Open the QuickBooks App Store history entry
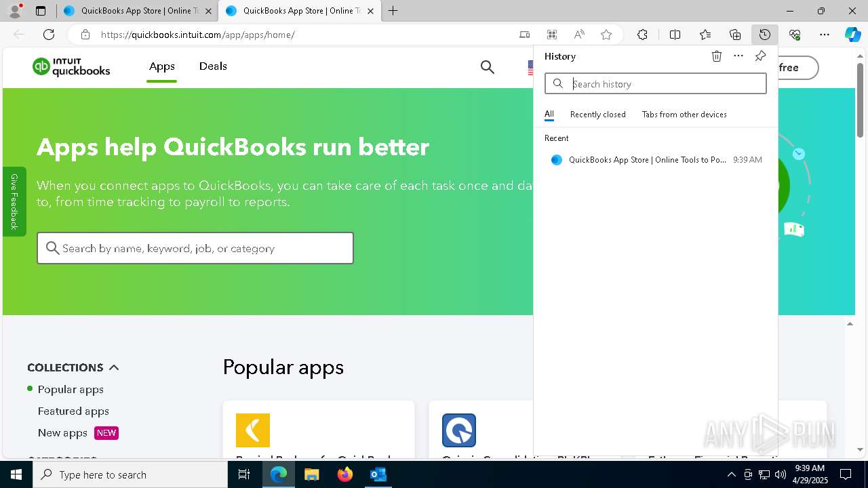868x488 pixels. point(656,160)
